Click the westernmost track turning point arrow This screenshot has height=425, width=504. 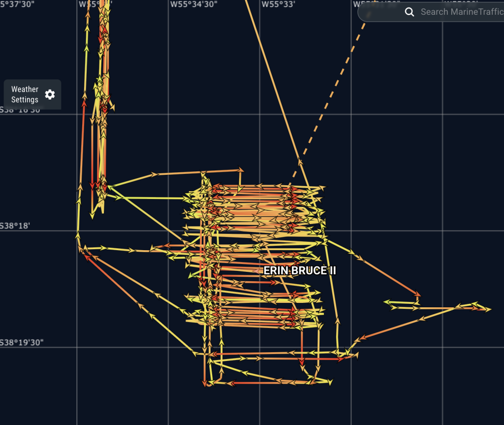77,234
